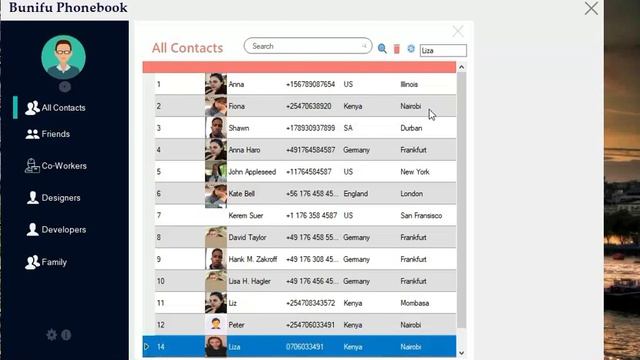Click phone number +178930937899

click(x=310, y=128)
